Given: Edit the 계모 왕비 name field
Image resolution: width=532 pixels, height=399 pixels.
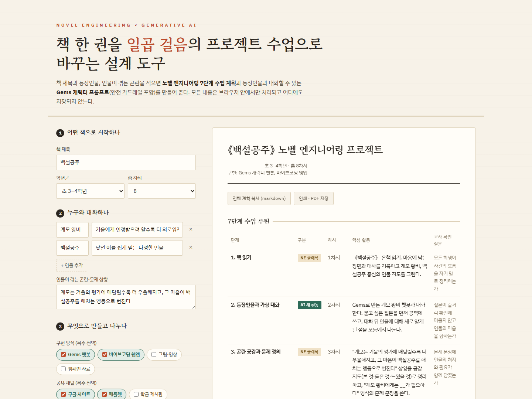Looking at the screenshot, I should pyautogui.click(x=72, y=229).
